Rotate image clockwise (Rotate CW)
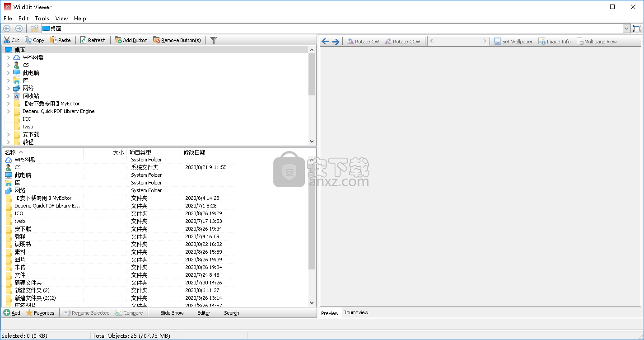The height and width of the screenshot is (340, 644). click(363, 41)
